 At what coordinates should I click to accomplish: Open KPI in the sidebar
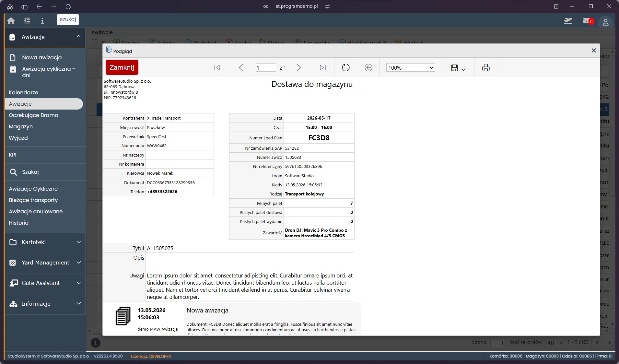(x=13, y=155)
